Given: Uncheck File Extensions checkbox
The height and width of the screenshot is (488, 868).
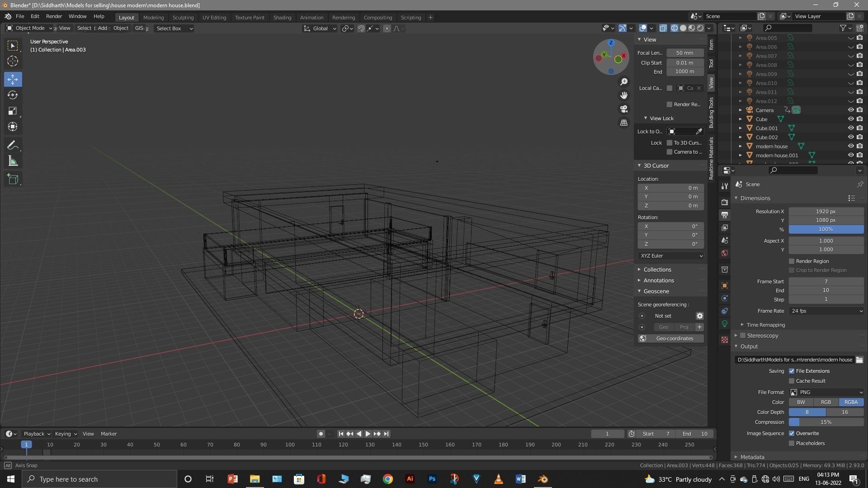Looking at the screenshot, I should point(792,371).
